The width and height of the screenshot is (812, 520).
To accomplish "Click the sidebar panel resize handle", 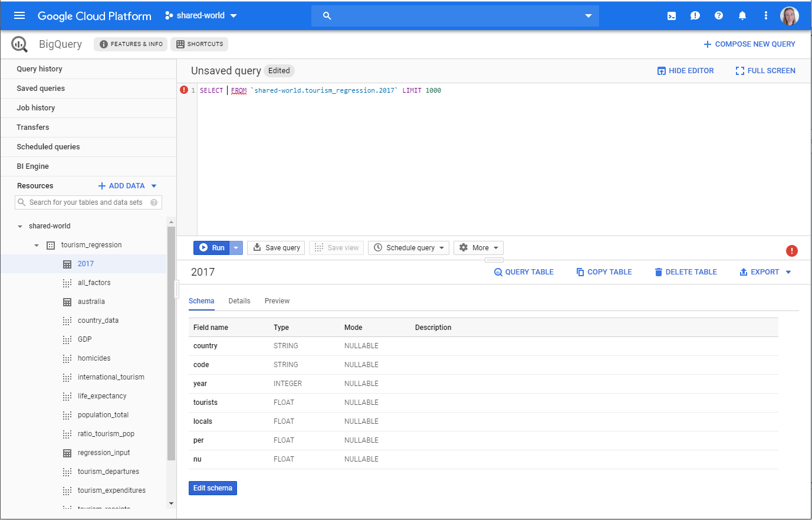I will (176, 289).
